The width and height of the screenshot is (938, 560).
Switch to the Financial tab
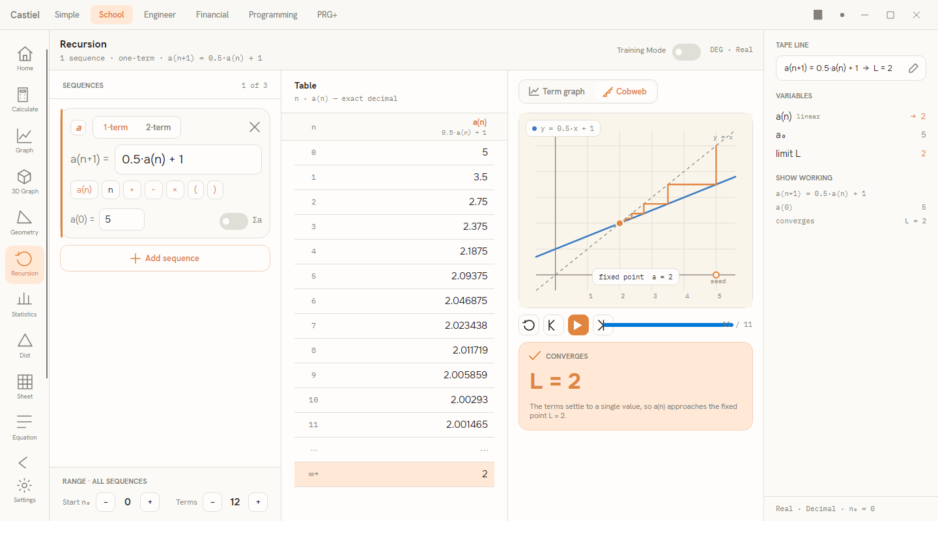[x=212, y=14]
